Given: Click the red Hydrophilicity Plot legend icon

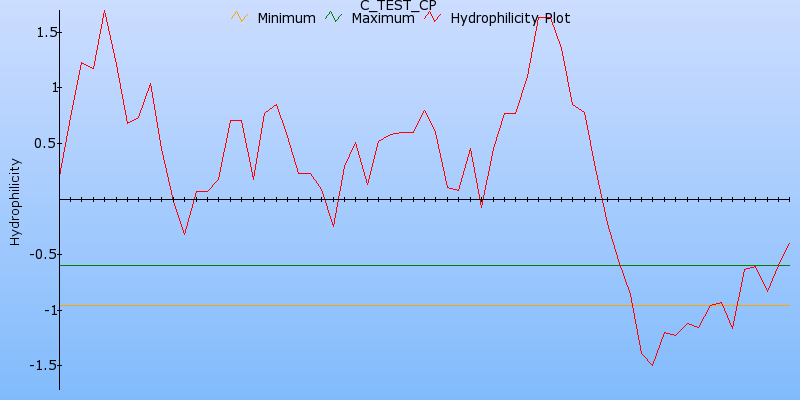Looking at the screenshot, I should [x=431, y=18].
